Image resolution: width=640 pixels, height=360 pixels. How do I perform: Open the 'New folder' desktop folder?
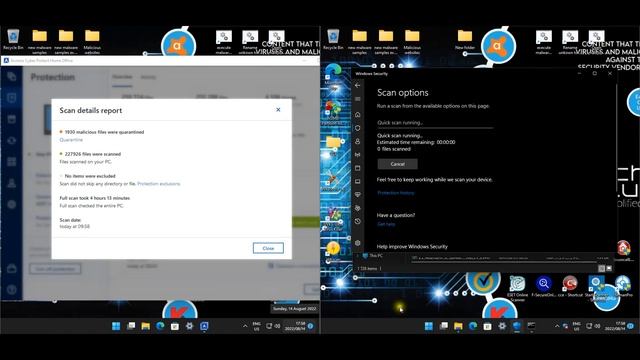point(465,40)
